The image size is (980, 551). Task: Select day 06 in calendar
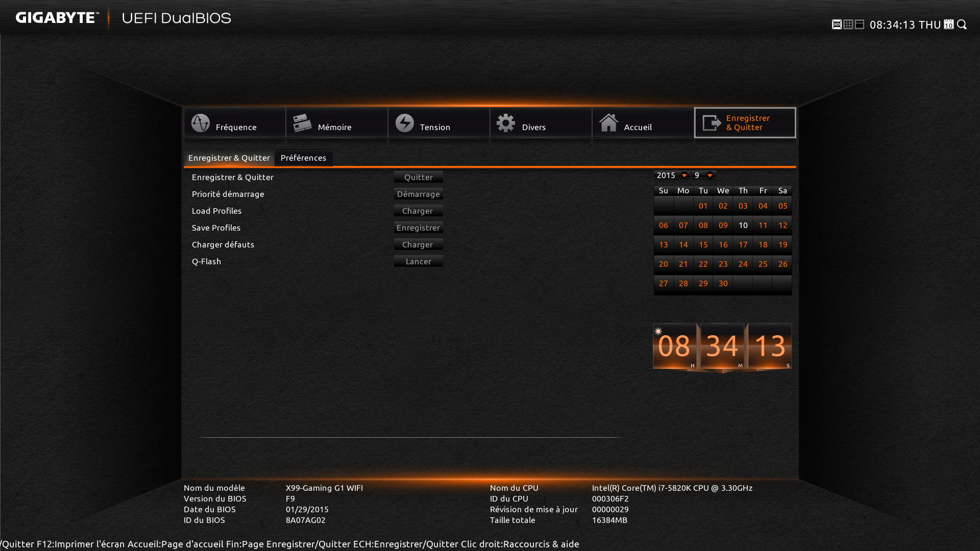[663, 226]
